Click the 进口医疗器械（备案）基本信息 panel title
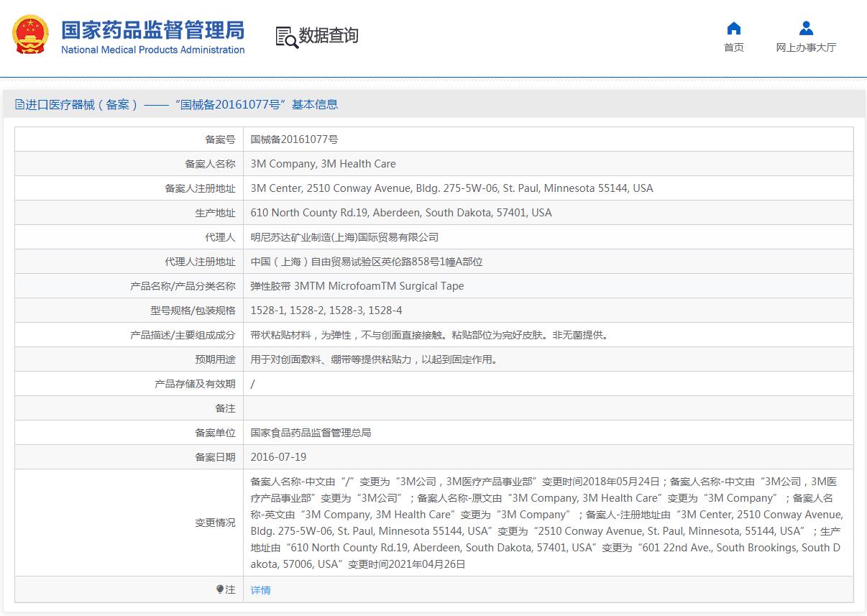The height and width of the screenshot is (616, 867). [x=182, y=105]
